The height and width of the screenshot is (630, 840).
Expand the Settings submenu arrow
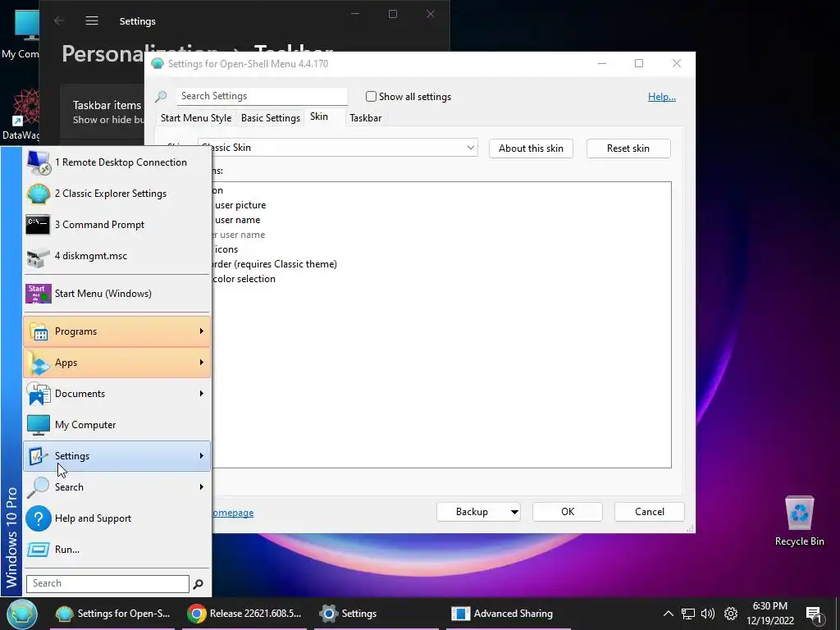pyautogui.click(x=202, y=456)
